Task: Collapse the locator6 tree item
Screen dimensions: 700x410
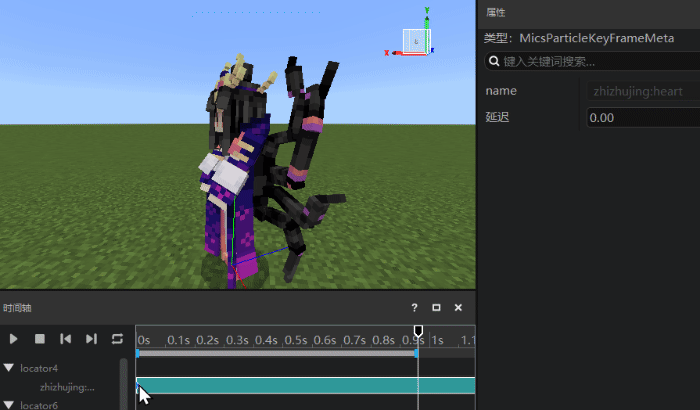Action: 9,405
